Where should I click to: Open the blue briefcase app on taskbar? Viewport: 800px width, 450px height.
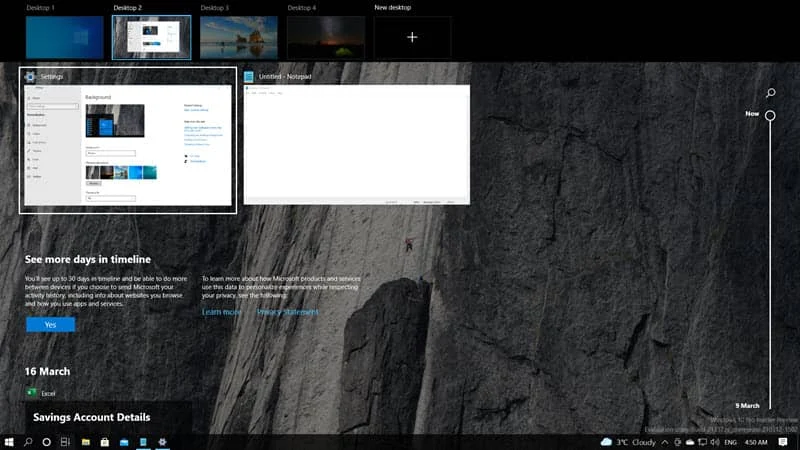pos(124,442)
